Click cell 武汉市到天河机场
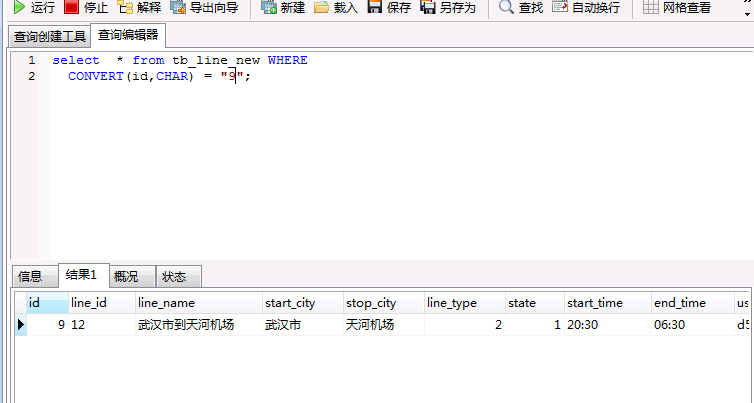754x403 pixels. click(199, 325)
